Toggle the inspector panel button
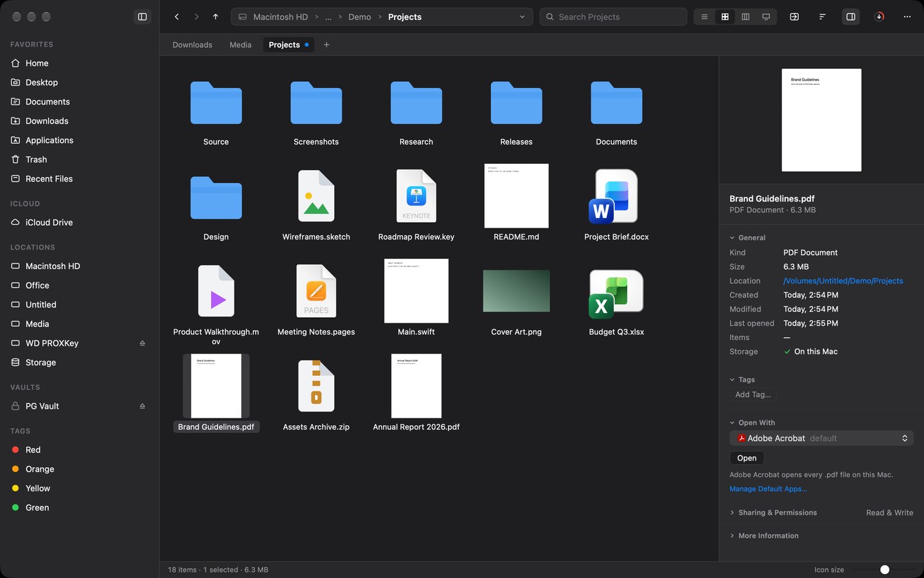Screen dimensions: 924x578 850,17
